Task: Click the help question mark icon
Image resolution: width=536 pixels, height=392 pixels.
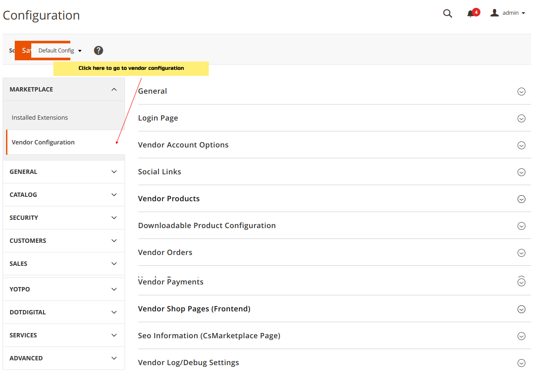Action: click(99, 50)
